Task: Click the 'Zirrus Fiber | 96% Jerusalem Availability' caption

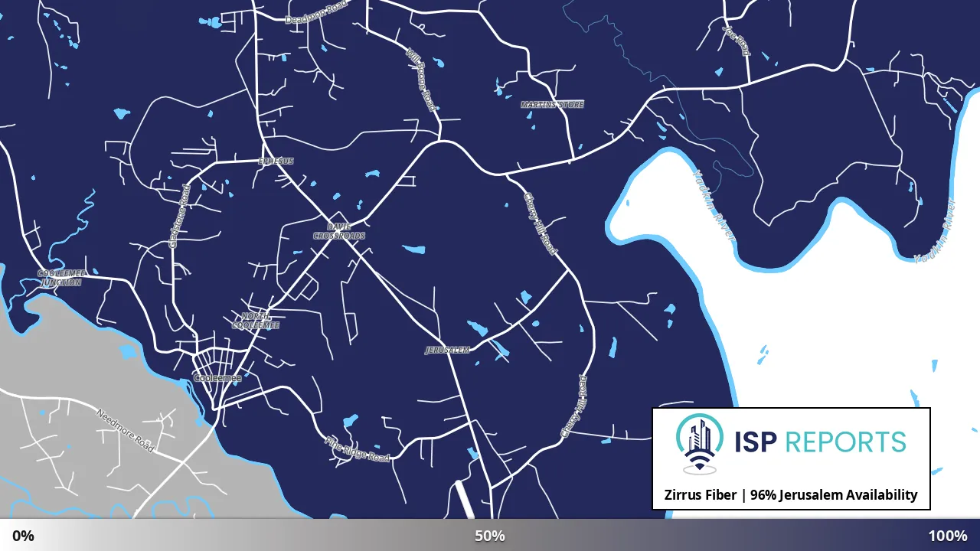Action: [x=791, y=495]
